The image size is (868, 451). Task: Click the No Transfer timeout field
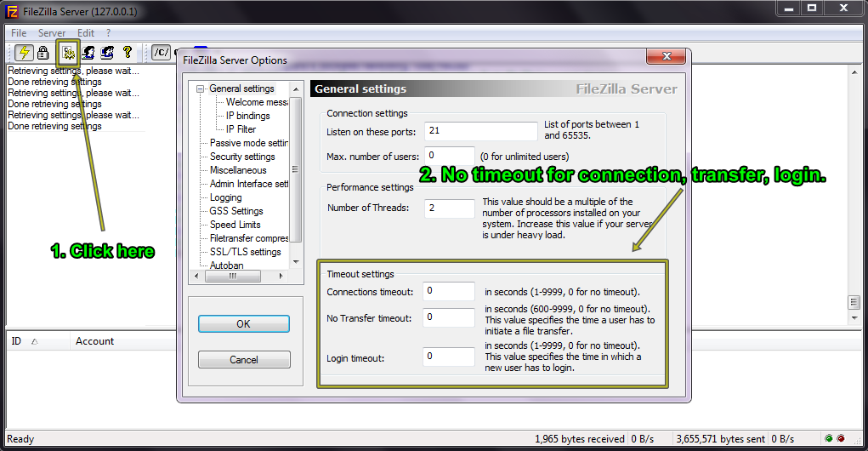448,317
